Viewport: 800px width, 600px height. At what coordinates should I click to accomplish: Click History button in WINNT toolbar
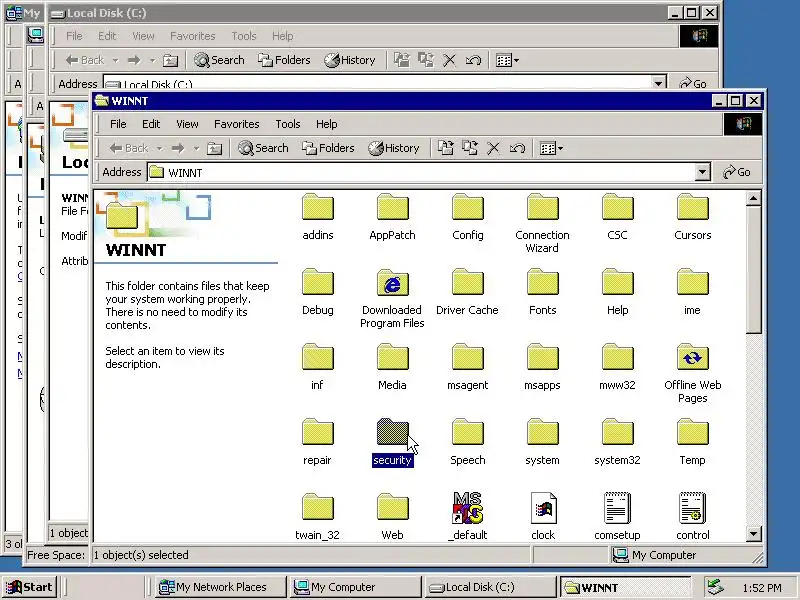pos(394,148)
